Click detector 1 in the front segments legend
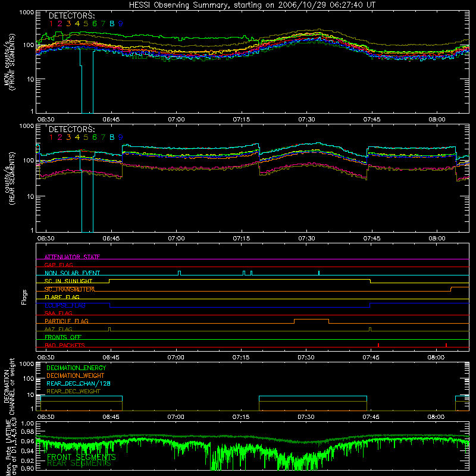Image resolution: width=476 pixels, height=476 pixels. click(x=51, y=23)
